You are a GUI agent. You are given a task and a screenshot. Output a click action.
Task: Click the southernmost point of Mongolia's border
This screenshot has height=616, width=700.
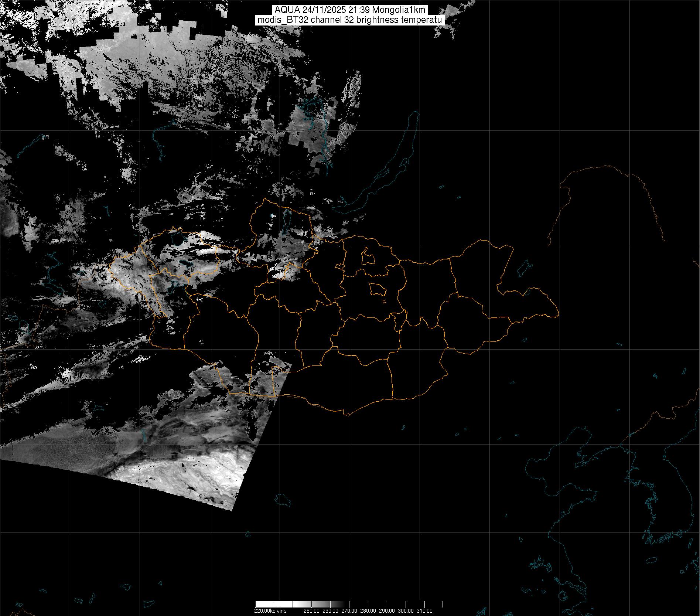click(x=346, y=415)
